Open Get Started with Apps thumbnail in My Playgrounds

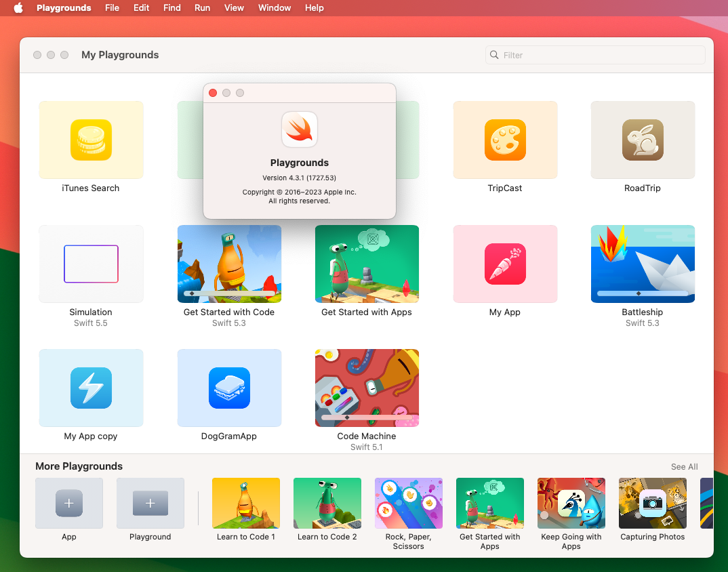point(367,264)
